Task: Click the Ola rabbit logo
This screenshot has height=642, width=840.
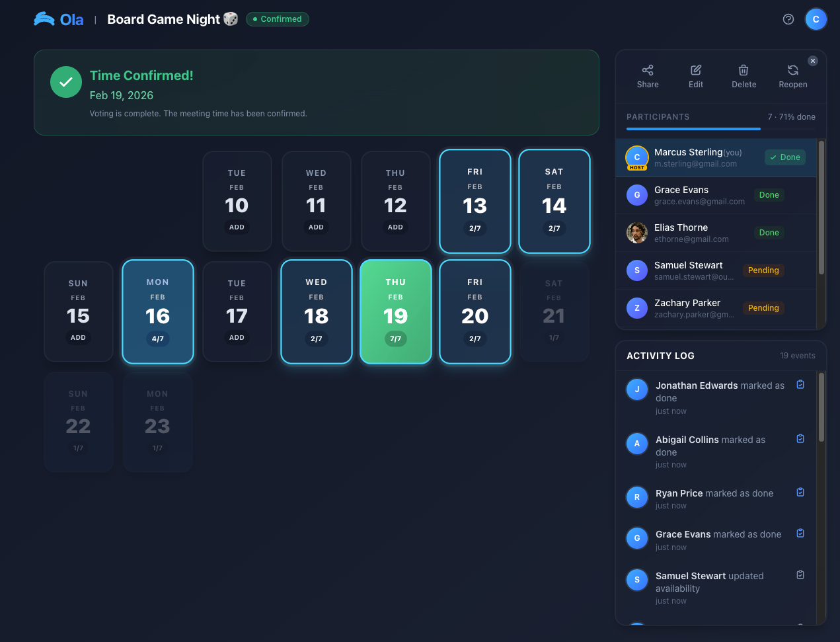Action: [45, 19]
